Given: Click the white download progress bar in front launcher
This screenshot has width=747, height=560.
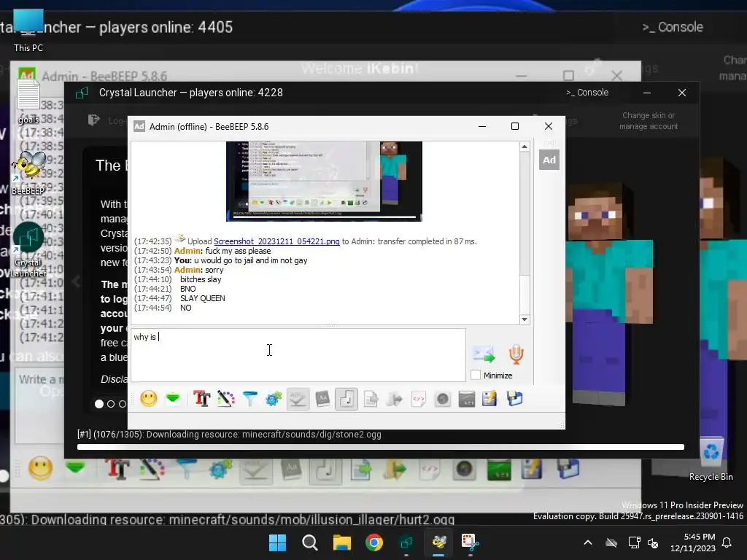Looking at the screenshot, I should coord(381,447).
